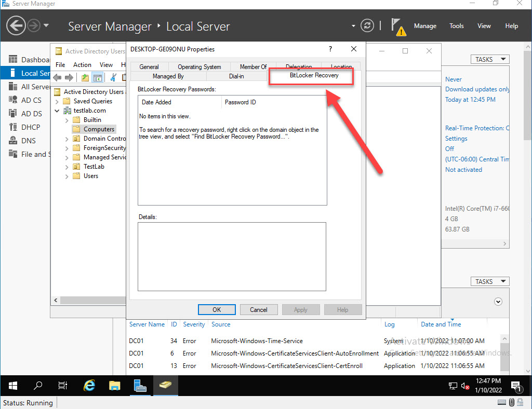Click the dialog's question mark help button

[x=330, y=49]
